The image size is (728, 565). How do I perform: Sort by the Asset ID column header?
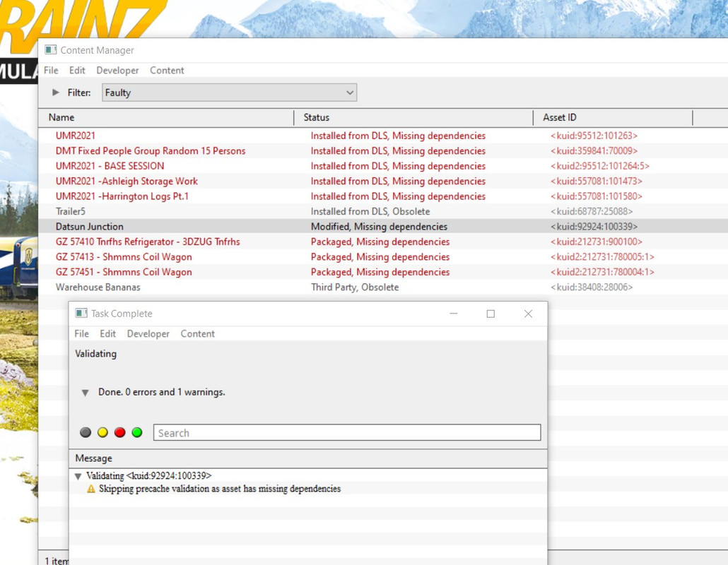tap(613, 117)
